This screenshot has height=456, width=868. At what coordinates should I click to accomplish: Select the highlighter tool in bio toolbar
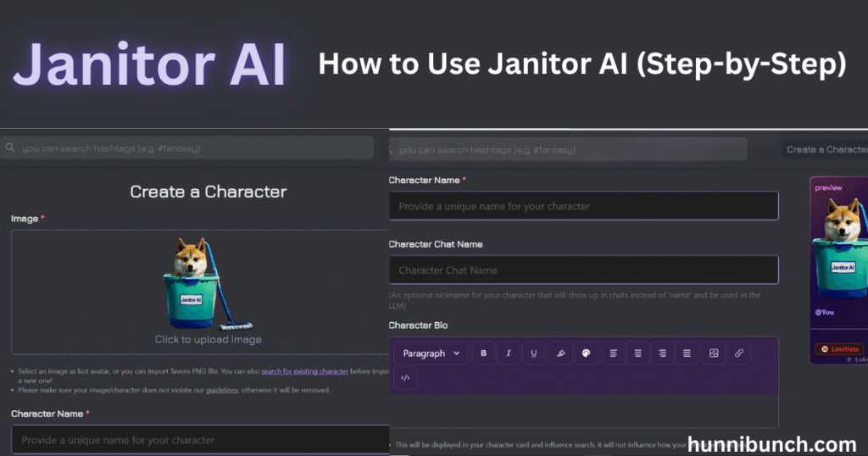pyautogui.click(x=560, y=353)
